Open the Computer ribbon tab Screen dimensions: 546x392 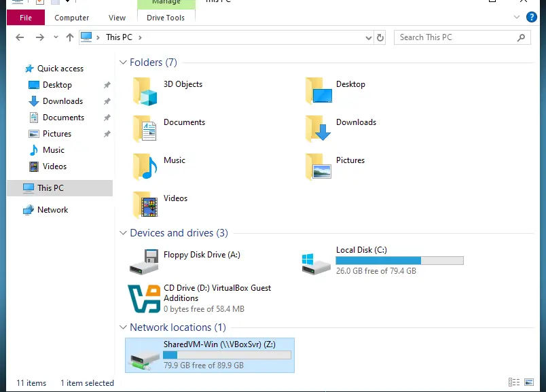(x=72, y=18)
